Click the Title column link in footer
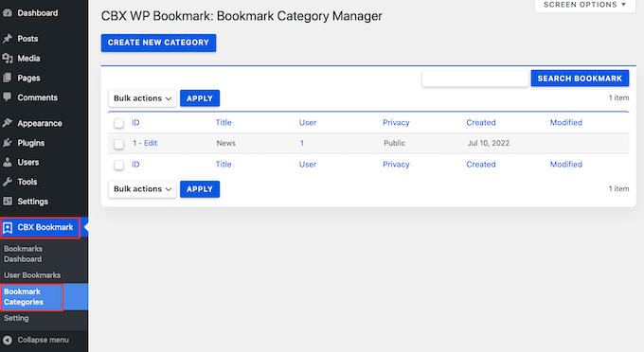Viewport: 644px width, 352px height. (x=224, y=165)
